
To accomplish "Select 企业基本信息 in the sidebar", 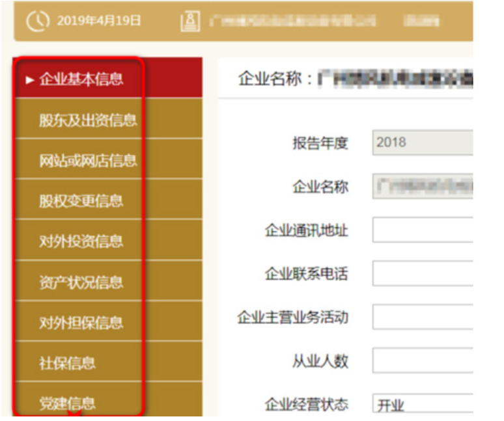I will pyautogui.click(x=81, y=79).
